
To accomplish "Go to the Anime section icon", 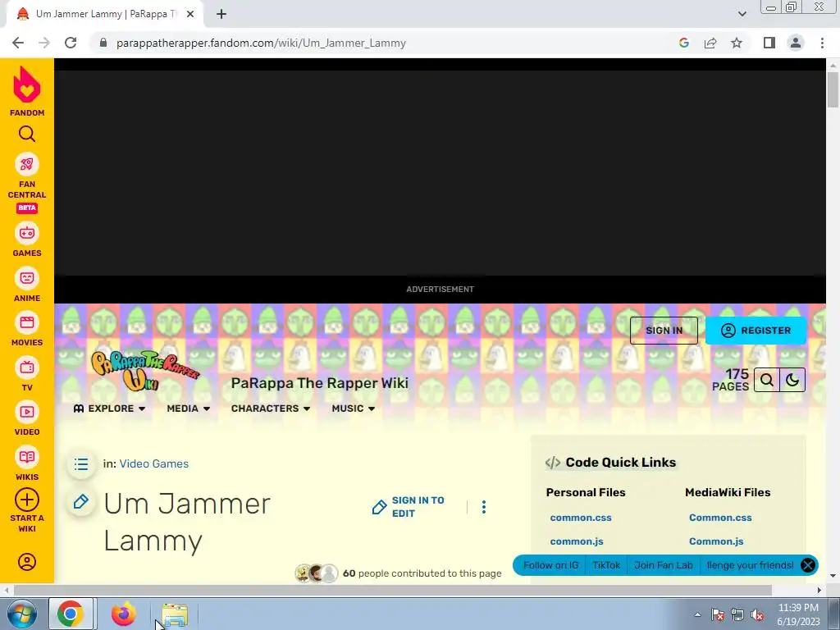I will pos(27,279).
